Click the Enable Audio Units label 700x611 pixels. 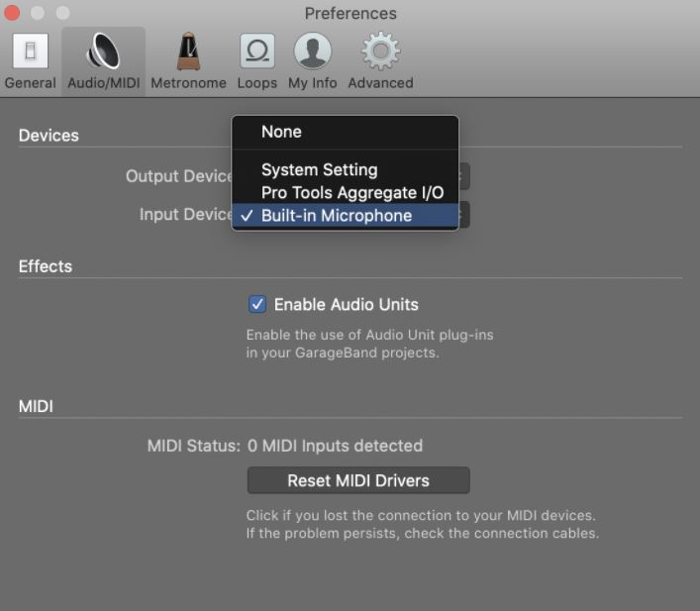pos(346,305)
